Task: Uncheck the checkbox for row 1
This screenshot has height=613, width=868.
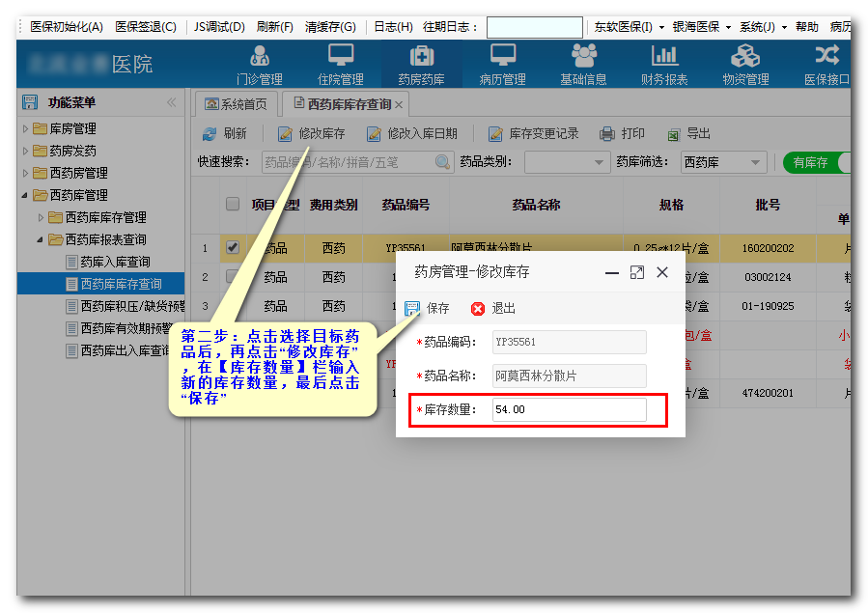Action: coord(233,248)
